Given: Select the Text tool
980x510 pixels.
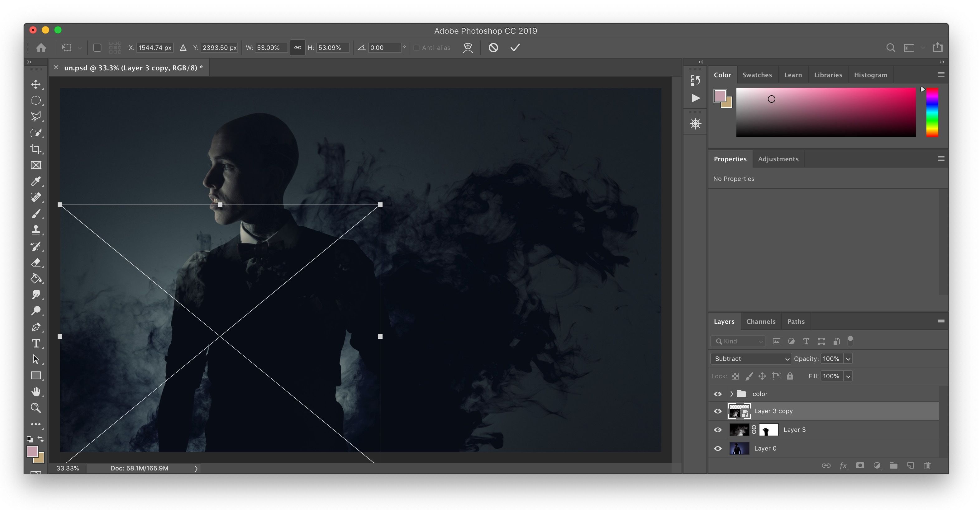Looking at the screenshot, I should 35,343.
